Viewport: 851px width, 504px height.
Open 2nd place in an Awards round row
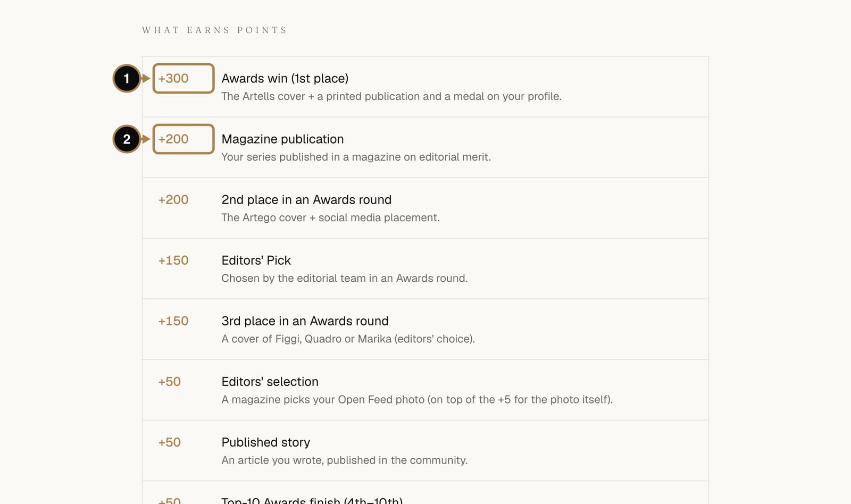pyautogui.click(x=425, y=208)
